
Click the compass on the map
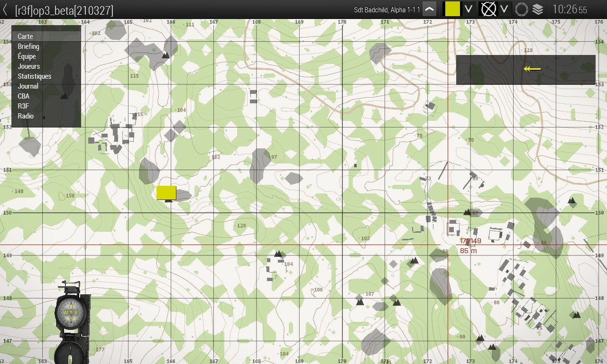(71, 322)
